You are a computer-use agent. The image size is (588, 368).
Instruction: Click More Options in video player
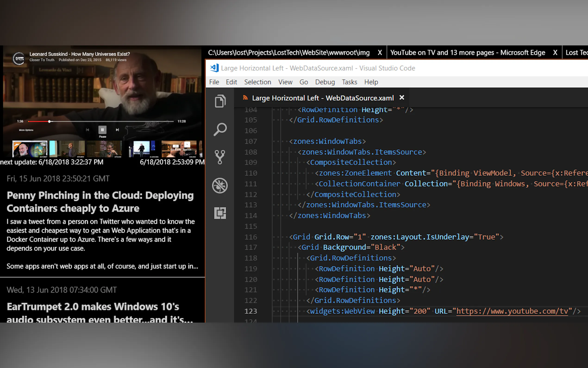pos(26,130)
